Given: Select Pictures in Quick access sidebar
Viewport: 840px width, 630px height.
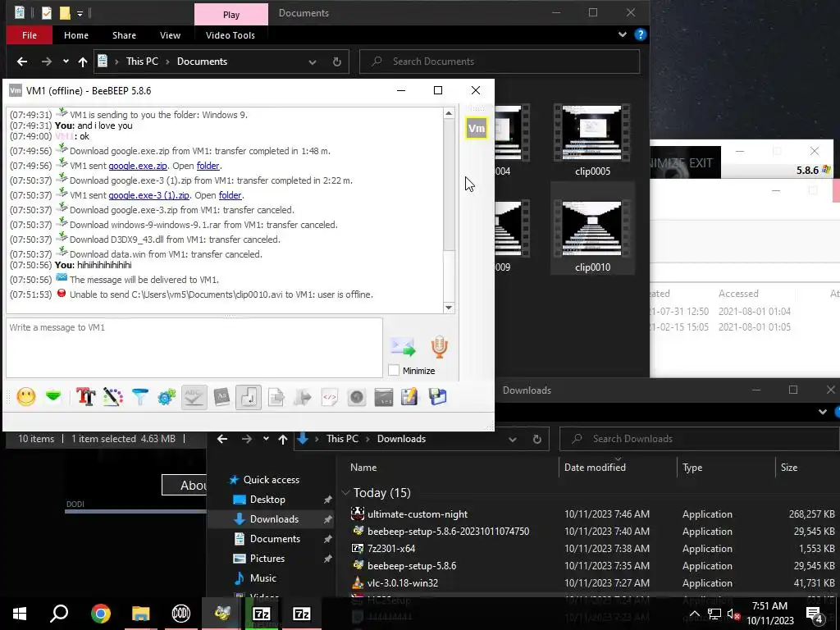Looking at the screenshot, I should tap(267, 558).
